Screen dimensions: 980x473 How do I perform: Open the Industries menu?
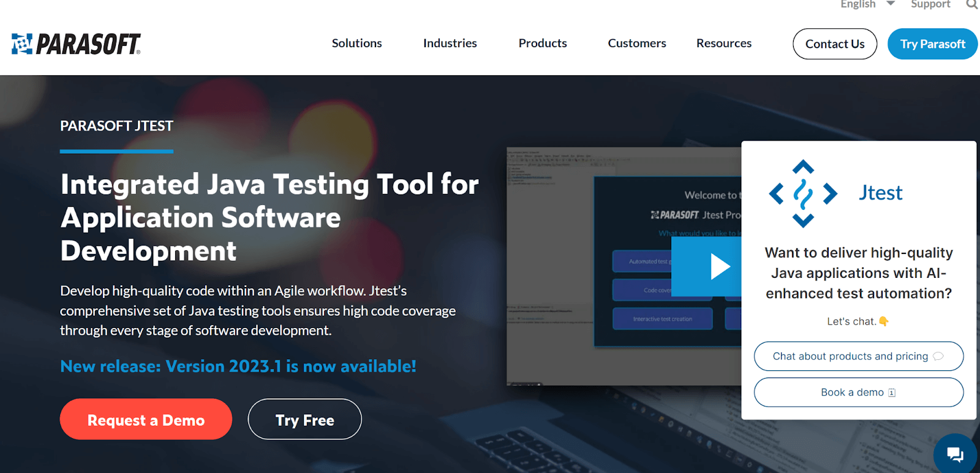click(450, 43)
